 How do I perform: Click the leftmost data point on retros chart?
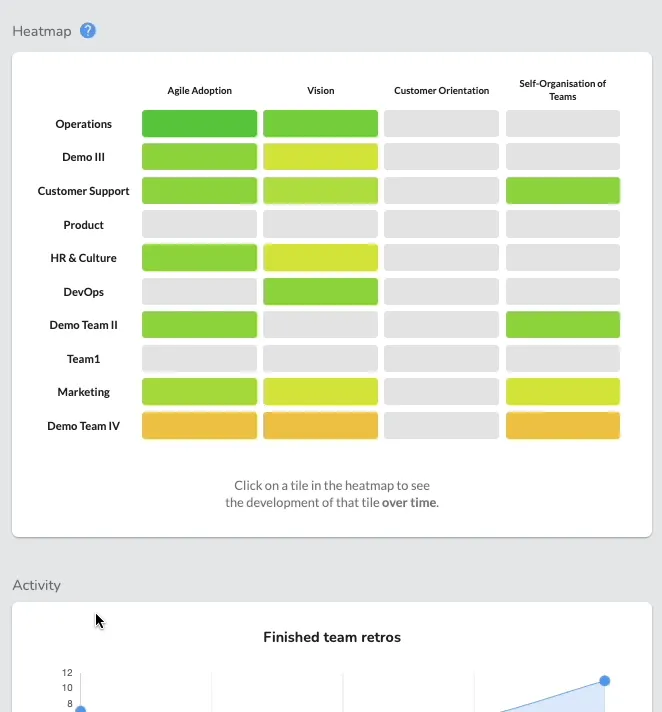tap(81, 709)
